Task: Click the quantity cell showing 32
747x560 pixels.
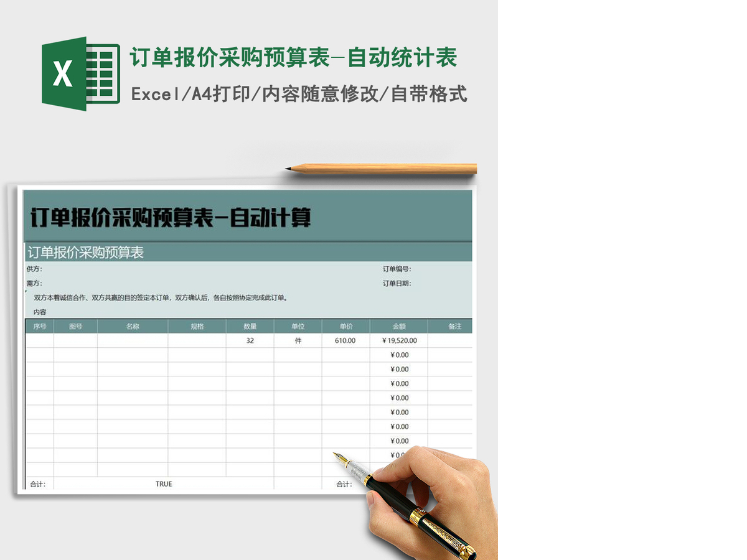Action: 250,341
